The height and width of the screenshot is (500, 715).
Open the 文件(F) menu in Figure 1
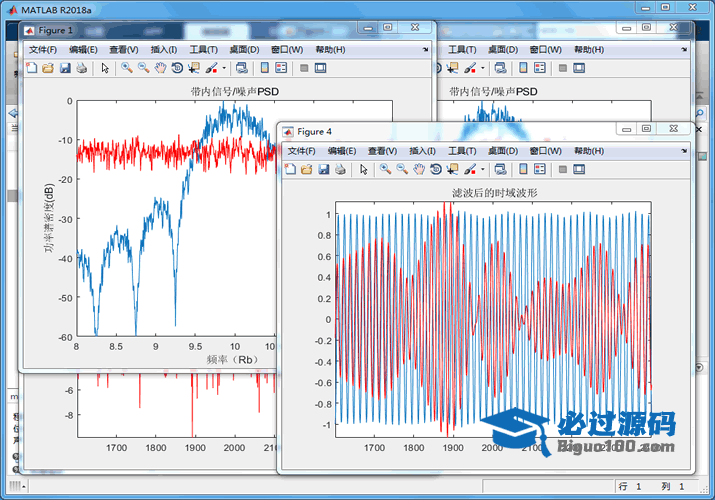44,49
